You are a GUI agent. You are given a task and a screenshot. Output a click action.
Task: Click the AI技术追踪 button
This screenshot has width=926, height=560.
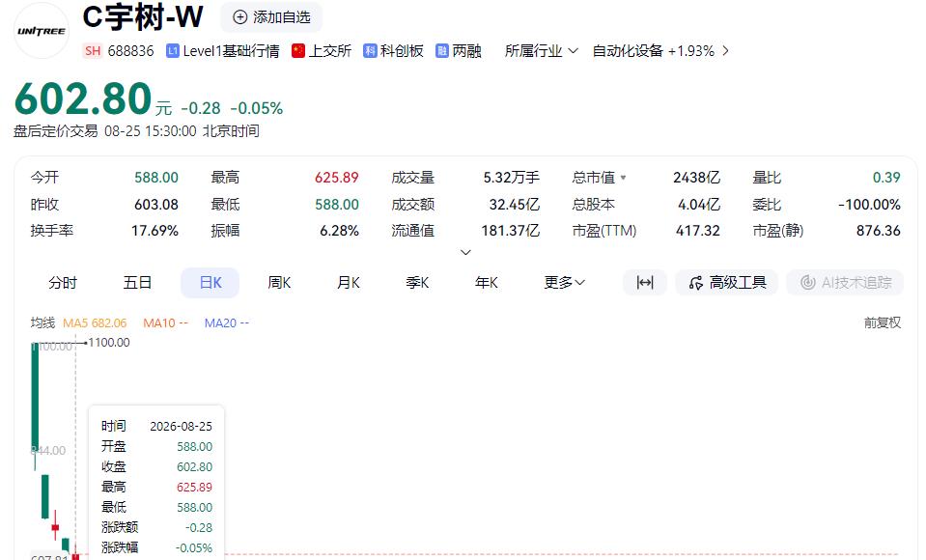(x=846, y=282)
